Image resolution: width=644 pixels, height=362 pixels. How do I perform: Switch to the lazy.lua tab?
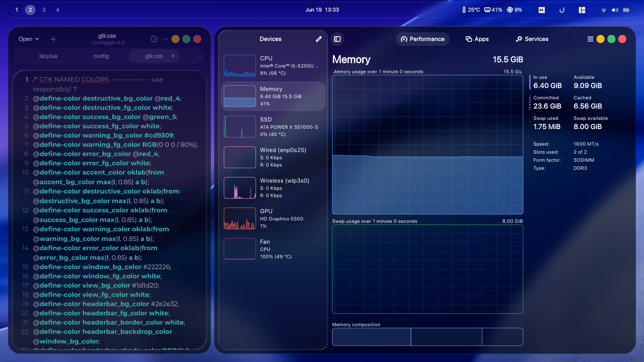click(47, 56)
